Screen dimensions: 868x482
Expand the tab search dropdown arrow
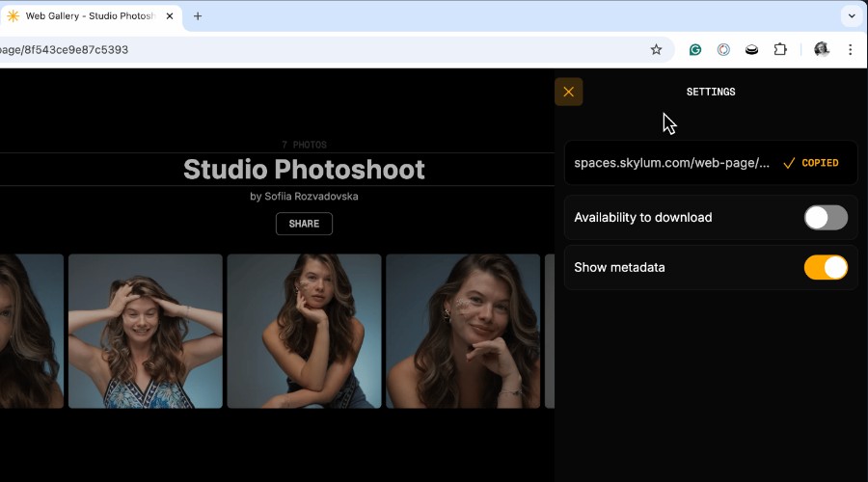tap(852, 16)
